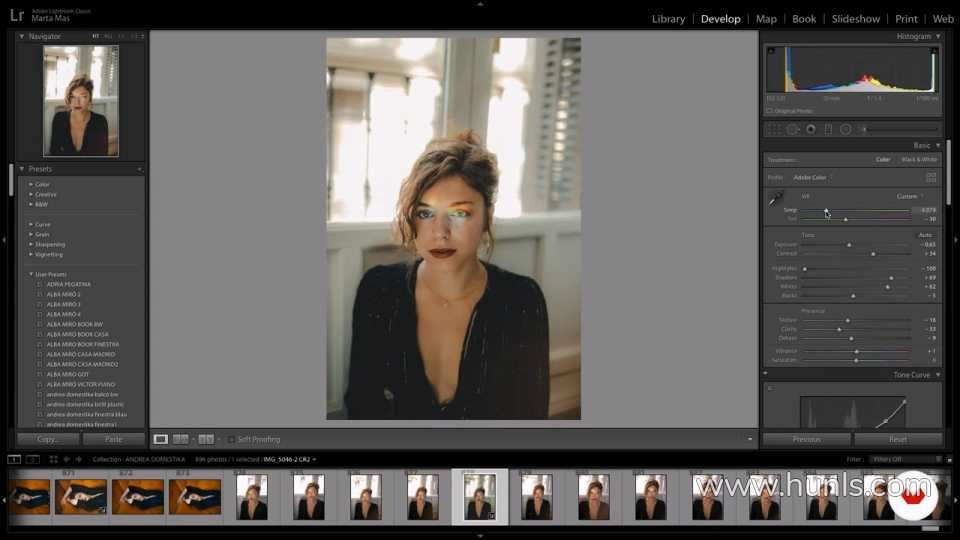Click the add preset plus icon

tap(139, 169)
